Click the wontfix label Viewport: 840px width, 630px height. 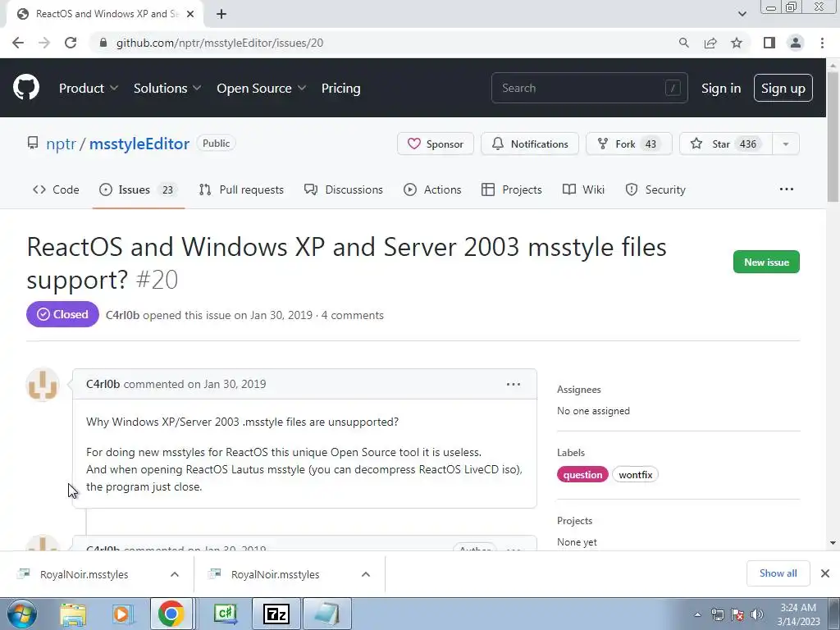pyautogui.click(x=636, y=475)
